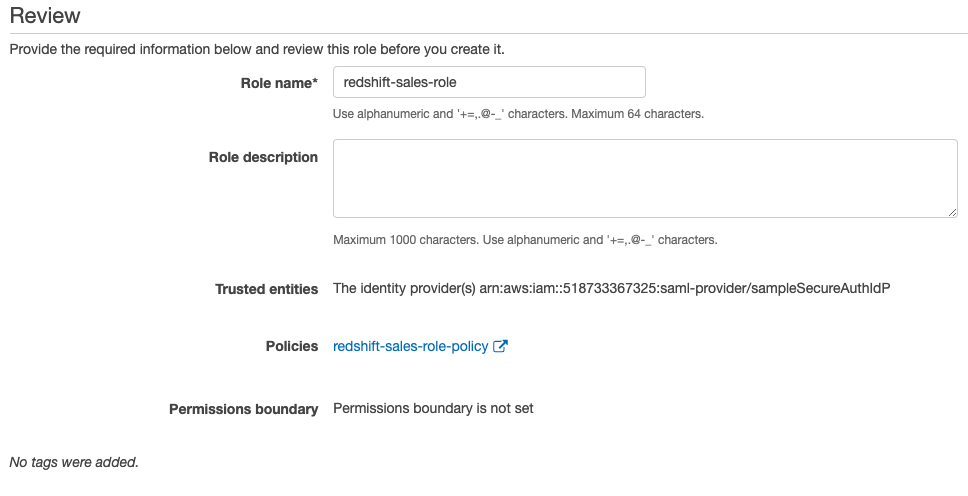Click inside the Role description textarea
Image resolution: width=968 pixels, height=496 pixels.
pyautogui.click(x=645, y=178)
